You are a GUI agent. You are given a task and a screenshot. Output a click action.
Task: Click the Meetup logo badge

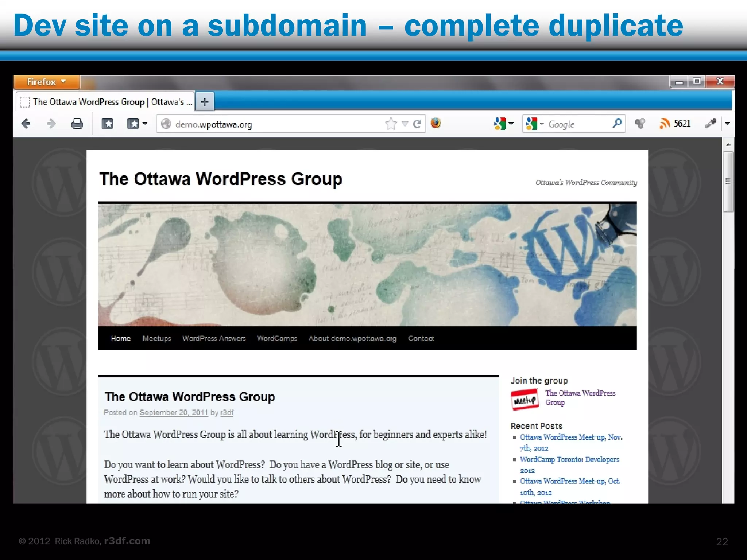525,400
